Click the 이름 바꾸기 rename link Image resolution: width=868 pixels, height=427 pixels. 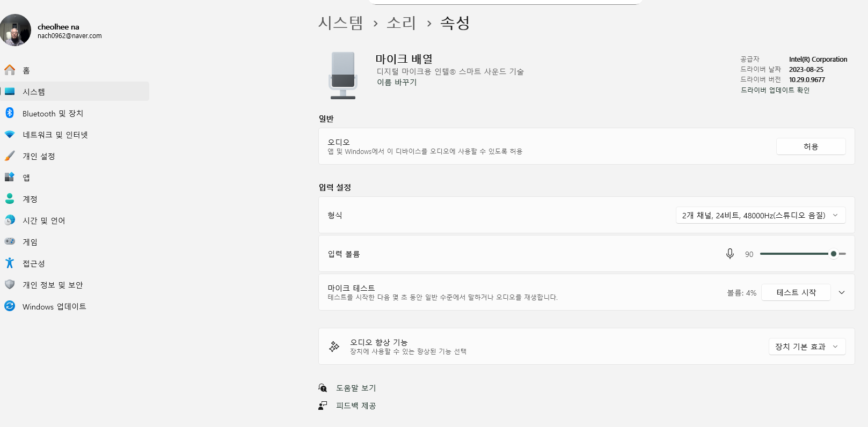pos(397,82)
